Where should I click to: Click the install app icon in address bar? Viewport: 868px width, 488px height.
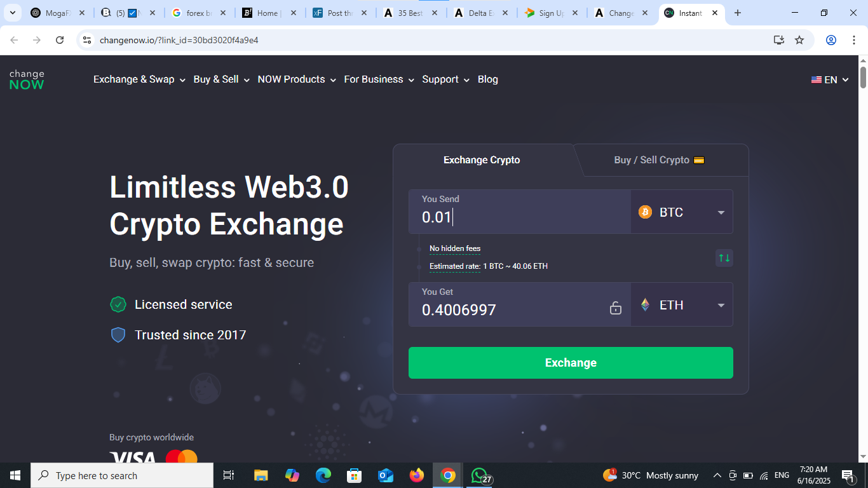pyautogui.click(x=779, y=40)
